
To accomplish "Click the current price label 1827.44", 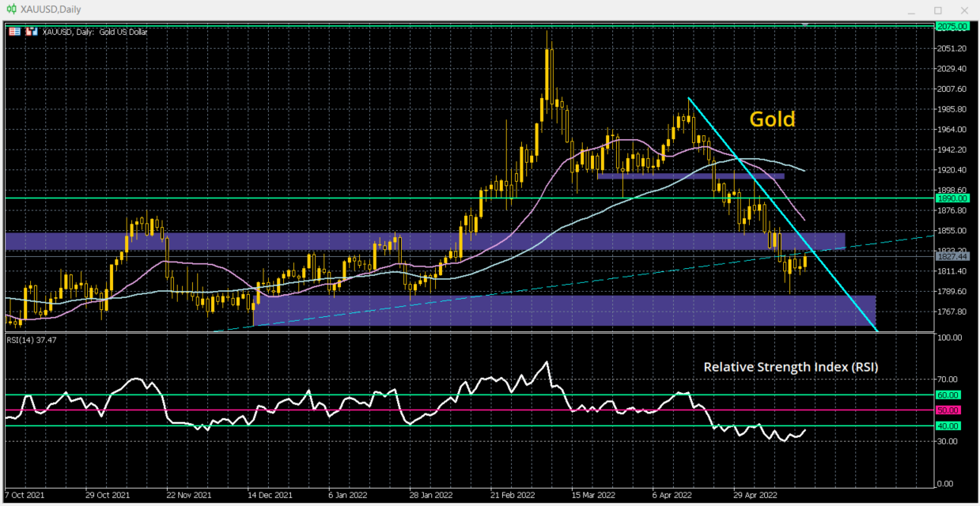I will (952, 256).
